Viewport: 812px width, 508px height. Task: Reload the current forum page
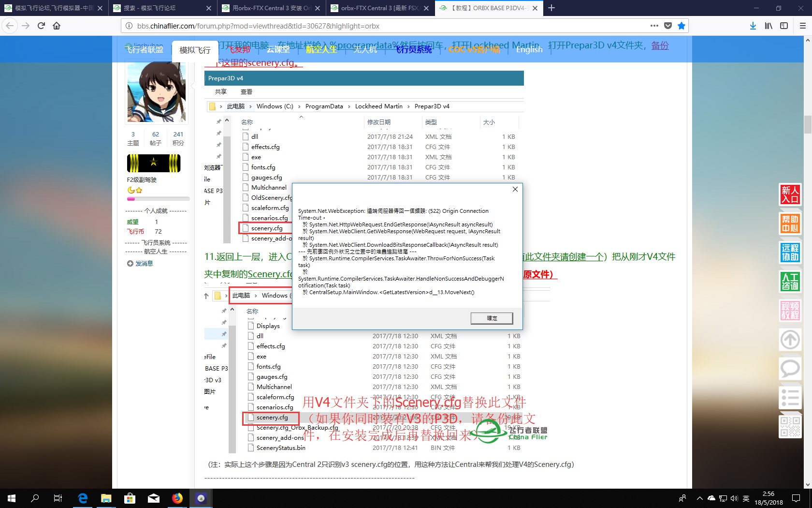coord(41,26)
